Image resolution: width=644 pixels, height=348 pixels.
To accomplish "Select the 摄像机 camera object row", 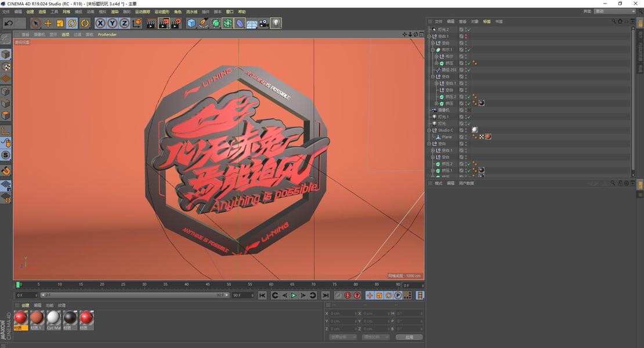I will 443,110.
